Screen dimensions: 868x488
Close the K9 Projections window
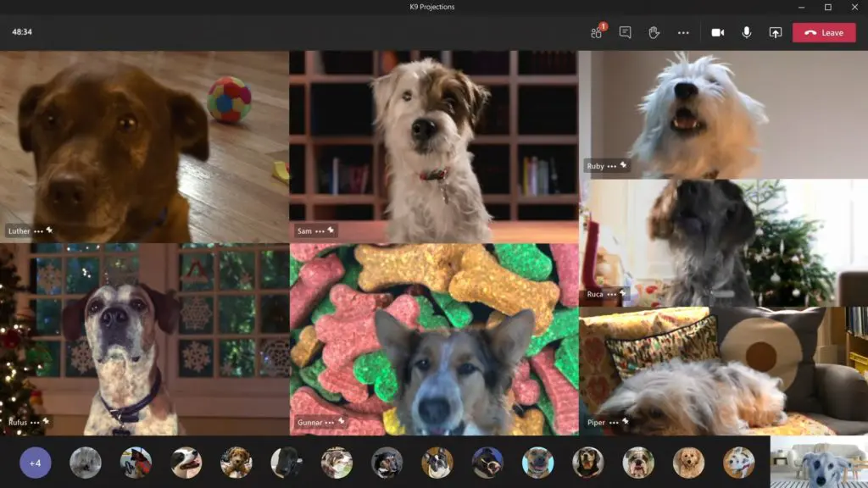(x=854, y=7)
